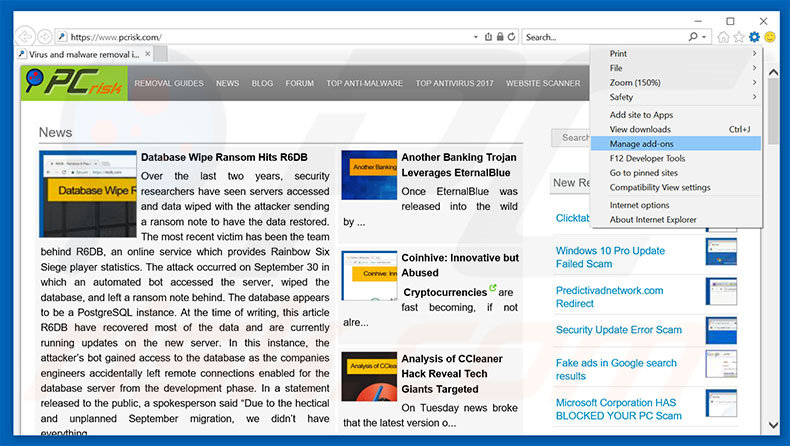Click the browser Forward arrow button
The image size is (790, 446).
click(45, 37)
